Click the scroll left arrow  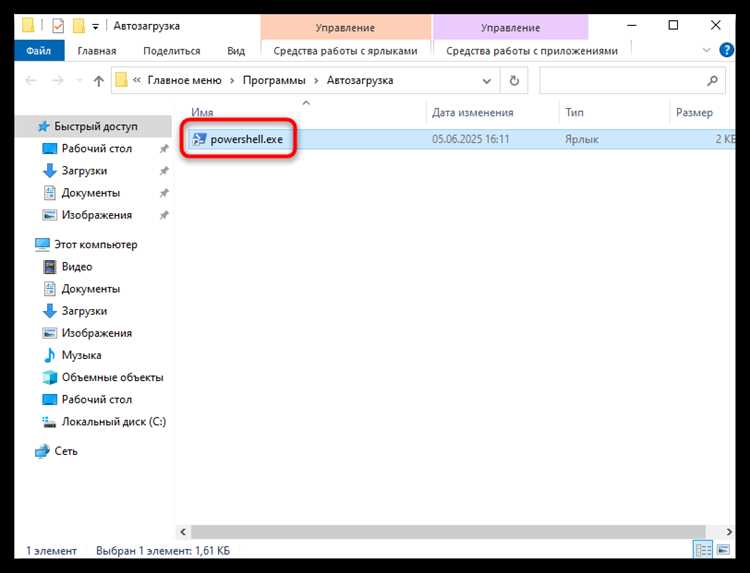pos(183,532)
